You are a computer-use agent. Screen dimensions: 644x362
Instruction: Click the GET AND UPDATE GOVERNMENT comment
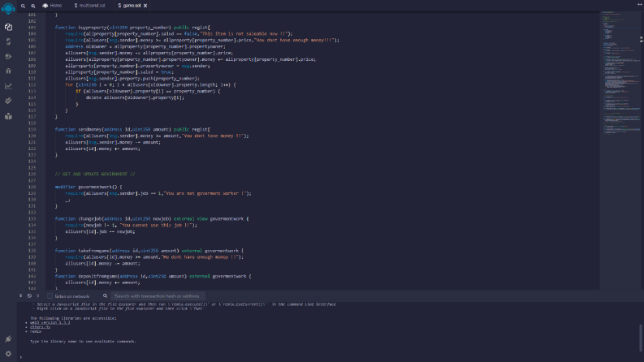[95, 174]
